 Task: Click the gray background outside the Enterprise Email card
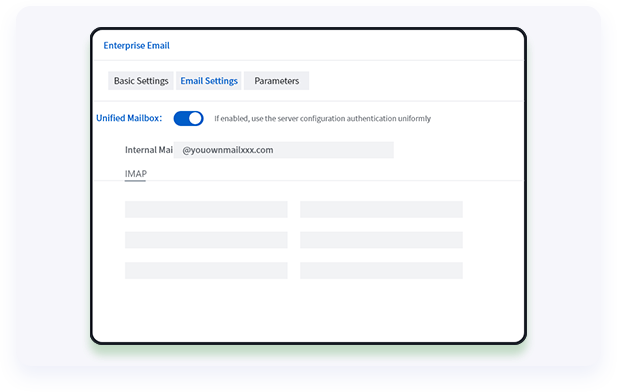[x=51, y=197]
